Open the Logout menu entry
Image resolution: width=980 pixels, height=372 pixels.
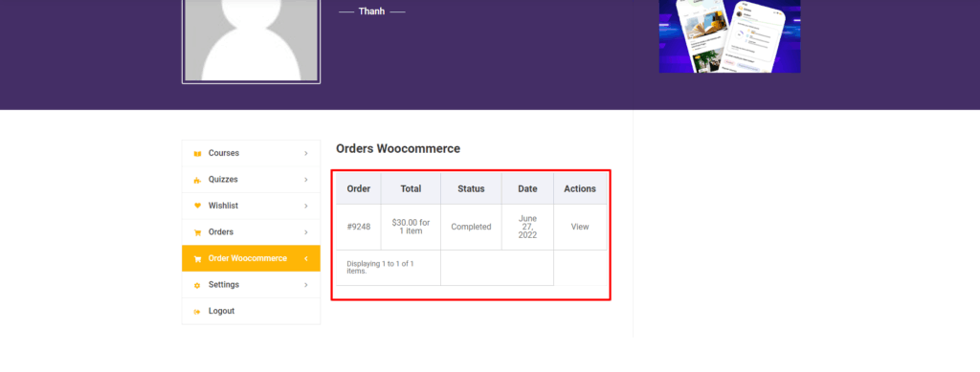click(x=252, y=311)
